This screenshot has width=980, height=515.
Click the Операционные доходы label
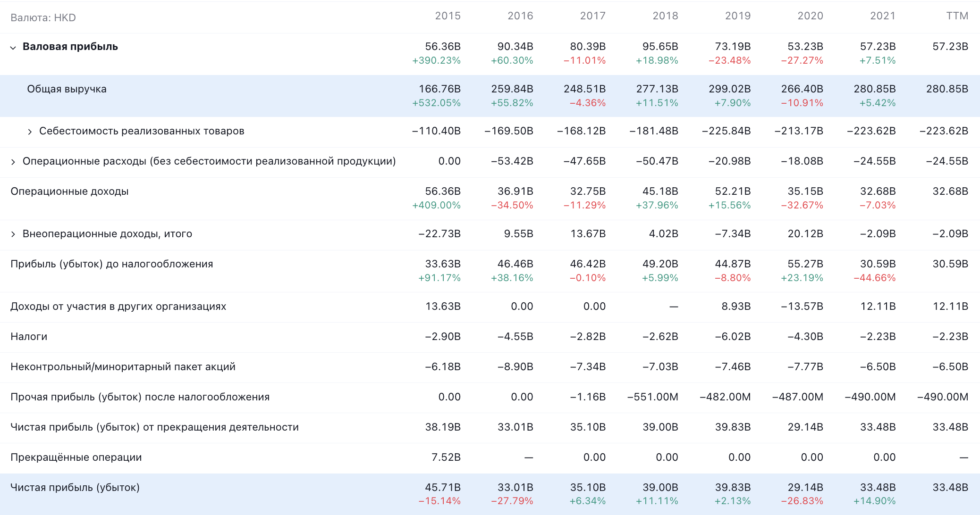click(69, 191)
